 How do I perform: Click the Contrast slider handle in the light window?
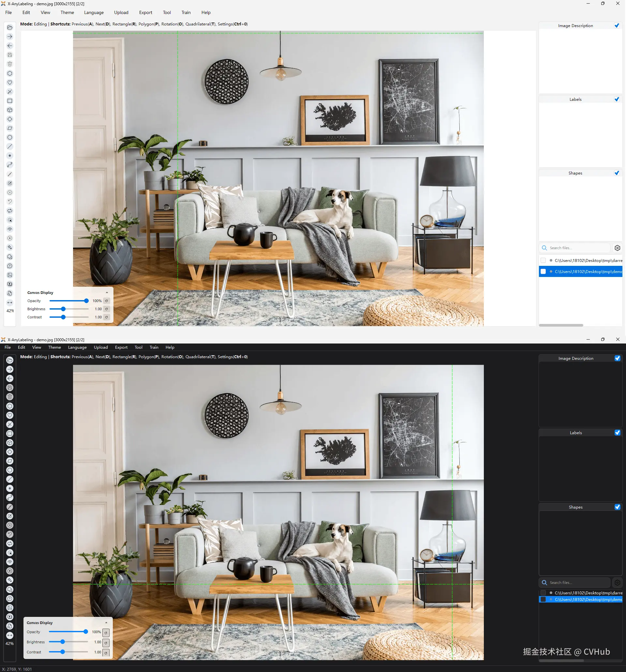tap(63, 317)
